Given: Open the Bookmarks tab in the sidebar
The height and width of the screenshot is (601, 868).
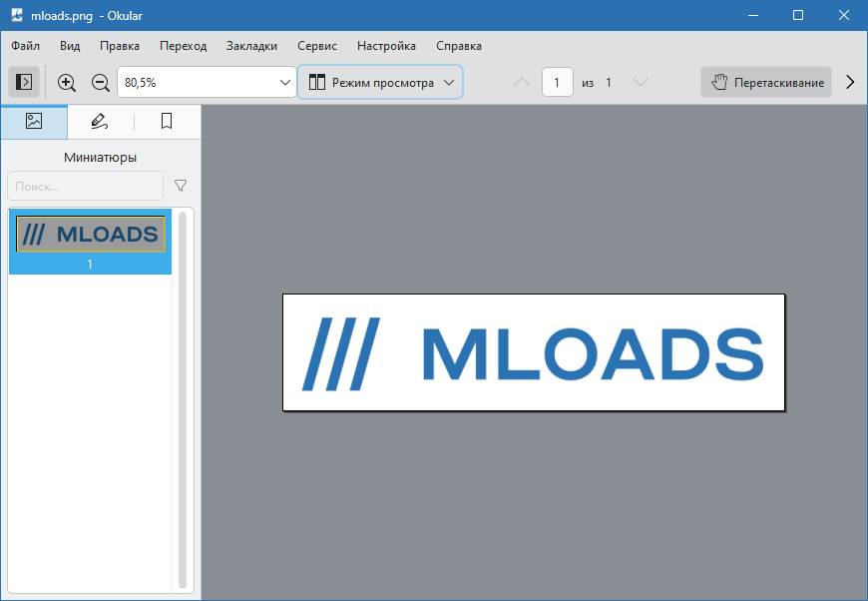Looking at the screenshot, I should tap(166, 121).
